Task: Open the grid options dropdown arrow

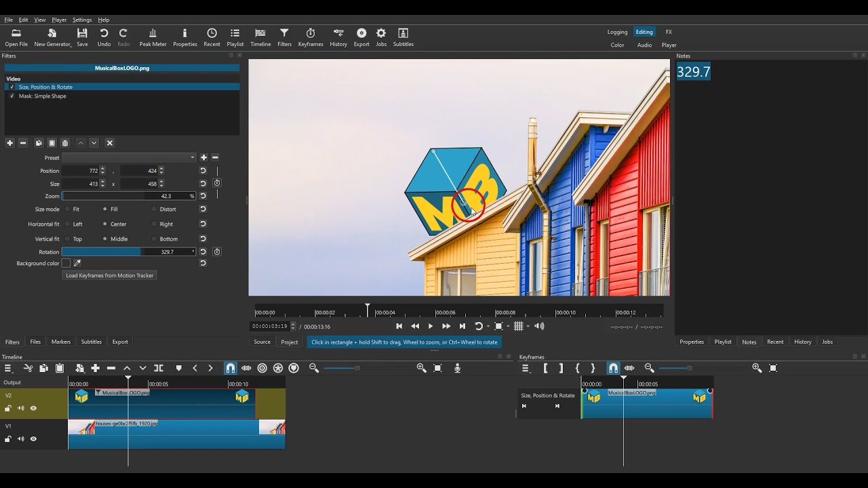Action: click(x=528, y=327)
